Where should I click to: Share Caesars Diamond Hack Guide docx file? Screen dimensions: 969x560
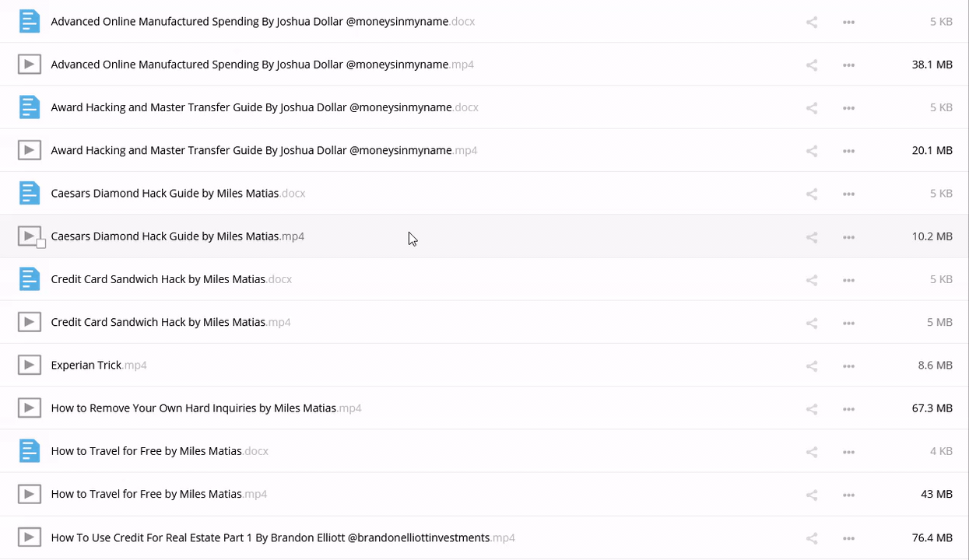click(x=812, y=194)
